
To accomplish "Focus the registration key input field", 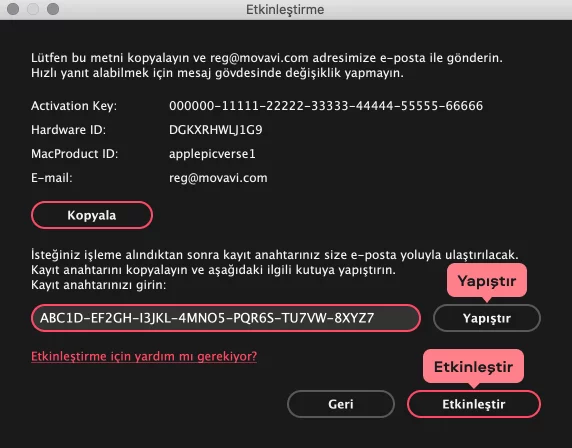I will 226,318.
